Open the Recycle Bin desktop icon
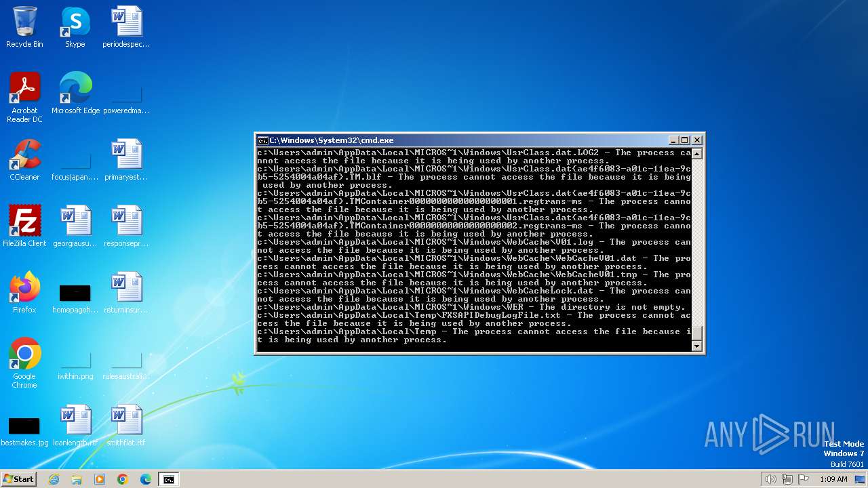Image resolution: width=868 pixels, height=488 pixels. point(24,27)
